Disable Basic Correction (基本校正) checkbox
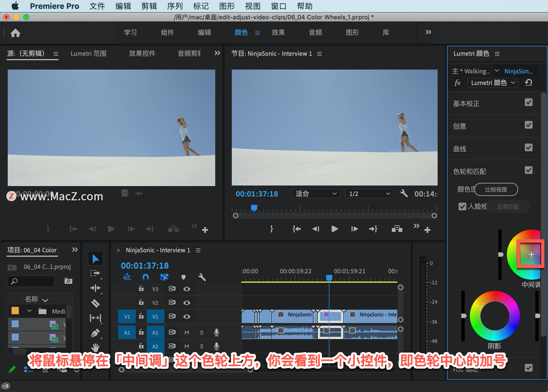Image resolution: width=548 pixels, height=392 pixels. pos(529,102)
